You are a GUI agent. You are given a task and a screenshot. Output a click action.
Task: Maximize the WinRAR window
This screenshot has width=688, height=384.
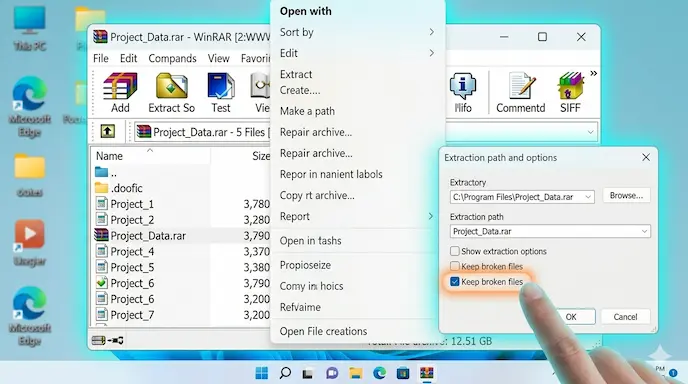[542, 37]
